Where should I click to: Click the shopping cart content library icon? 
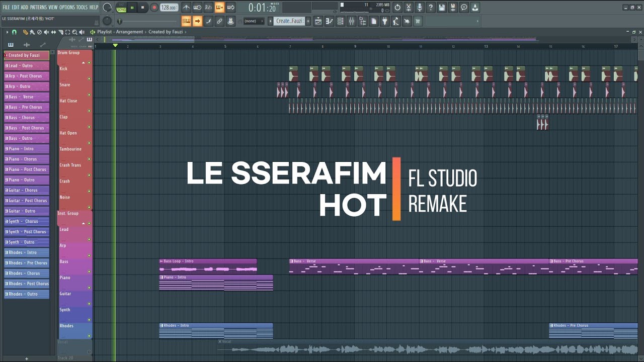[x=418, y=21]
